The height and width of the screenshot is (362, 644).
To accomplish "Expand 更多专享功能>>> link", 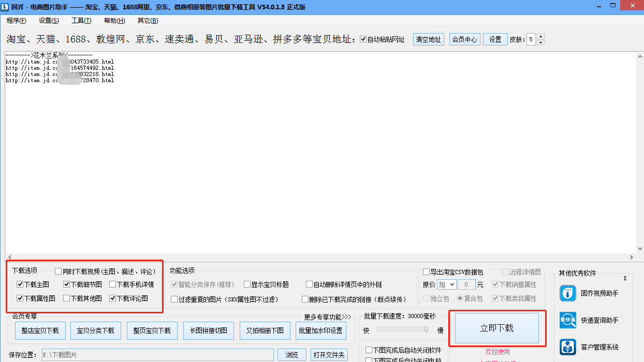I will (x=328, y=316).
